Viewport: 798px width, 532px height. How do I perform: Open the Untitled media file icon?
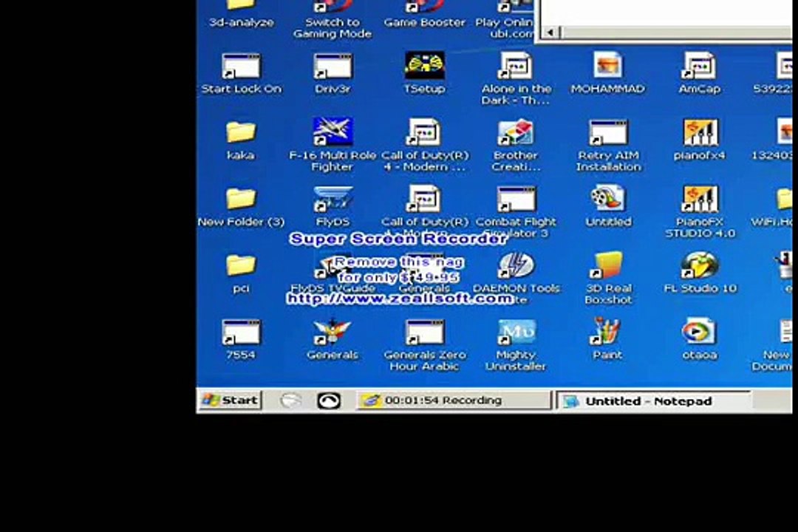(607, 199)
